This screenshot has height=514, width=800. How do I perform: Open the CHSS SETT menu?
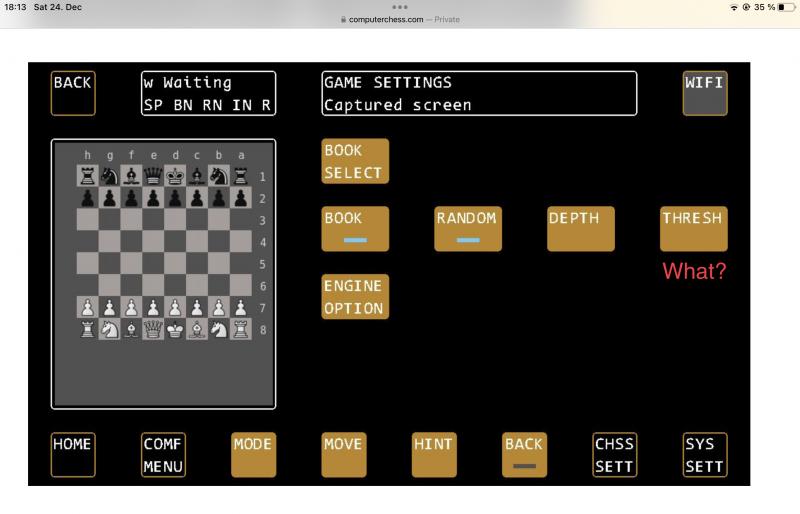pyautogui.click(x=614, y=455)
